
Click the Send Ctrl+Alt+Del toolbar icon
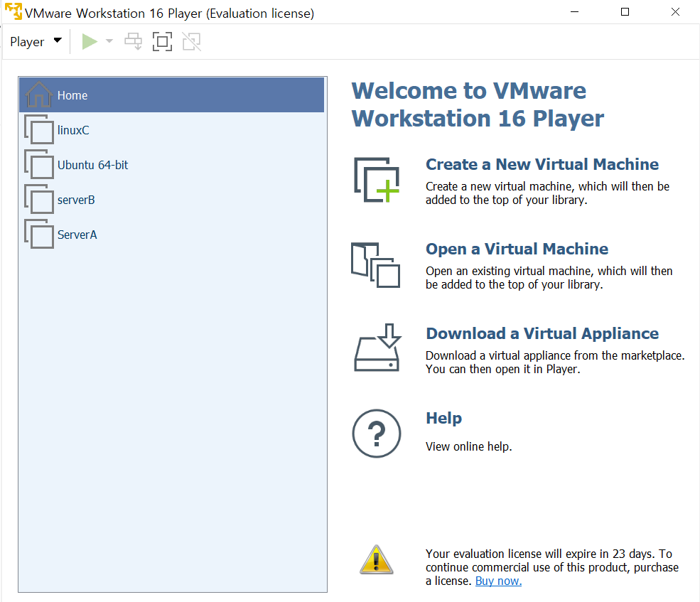(x=133, y=41)
